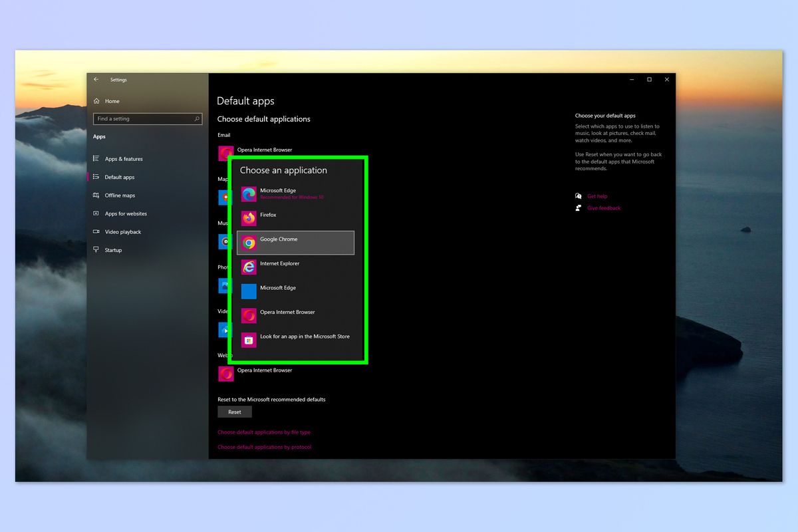Click the legacy blue Microsoft Edge icon
Image resolution: width=798 pixels, height=532 pixels.
click(249, 291)
